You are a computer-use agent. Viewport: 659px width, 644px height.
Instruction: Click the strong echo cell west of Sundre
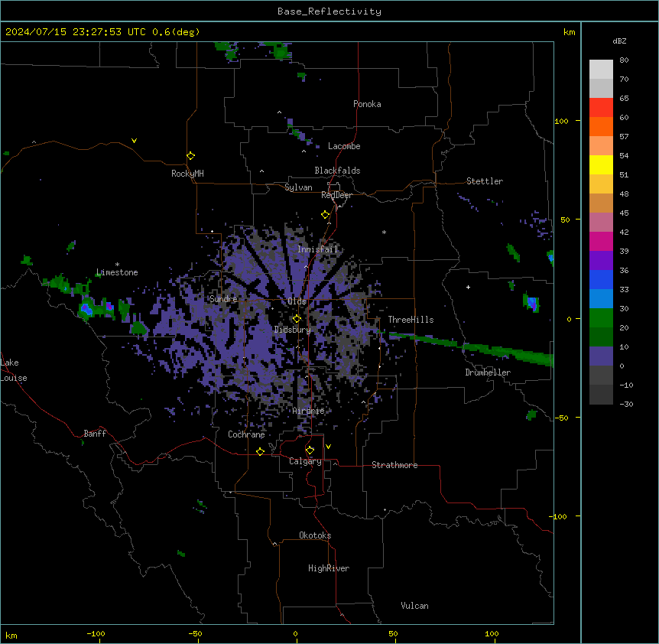[87, 311]
